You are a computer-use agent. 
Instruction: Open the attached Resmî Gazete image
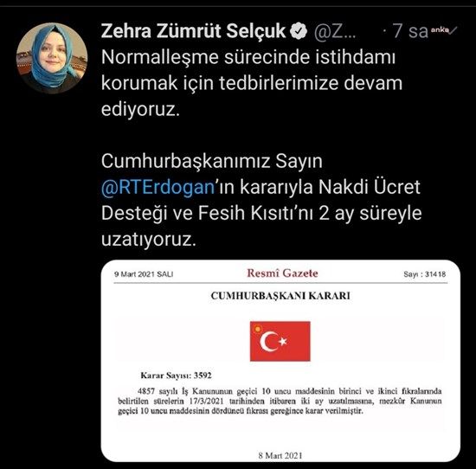coord(280,361)
